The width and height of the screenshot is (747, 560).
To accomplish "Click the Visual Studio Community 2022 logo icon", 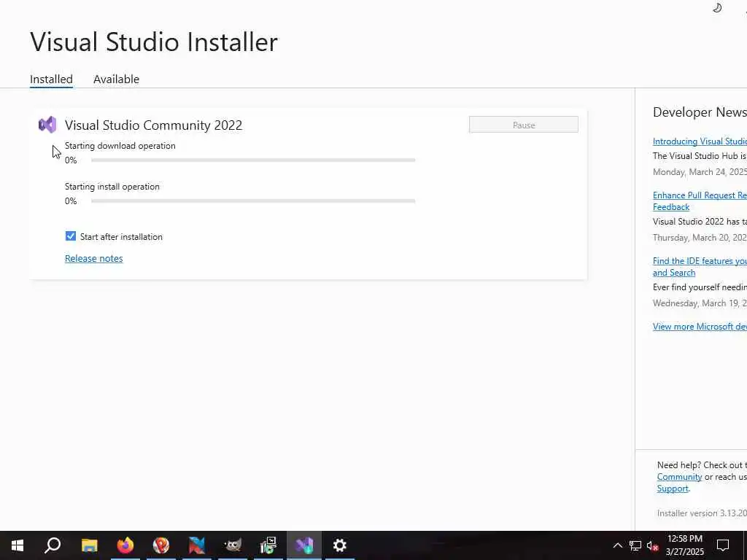I will click(x=47, y=125).
